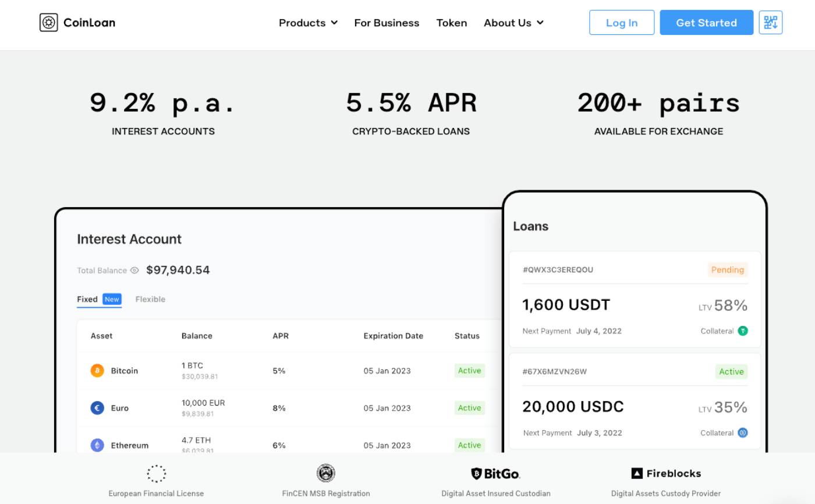Click the Pending status badge
This screenshot has height=504, width=815.
728,269
